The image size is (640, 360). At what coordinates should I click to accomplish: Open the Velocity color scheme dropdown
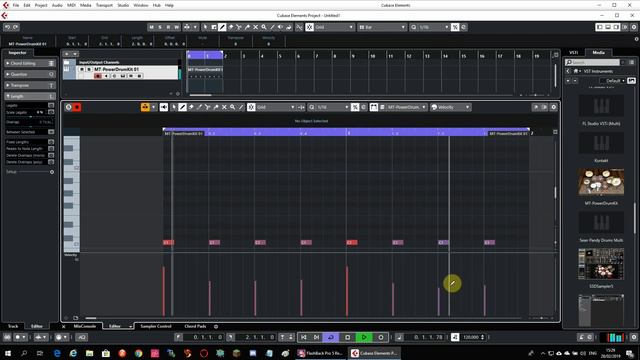tap(451, 107)
